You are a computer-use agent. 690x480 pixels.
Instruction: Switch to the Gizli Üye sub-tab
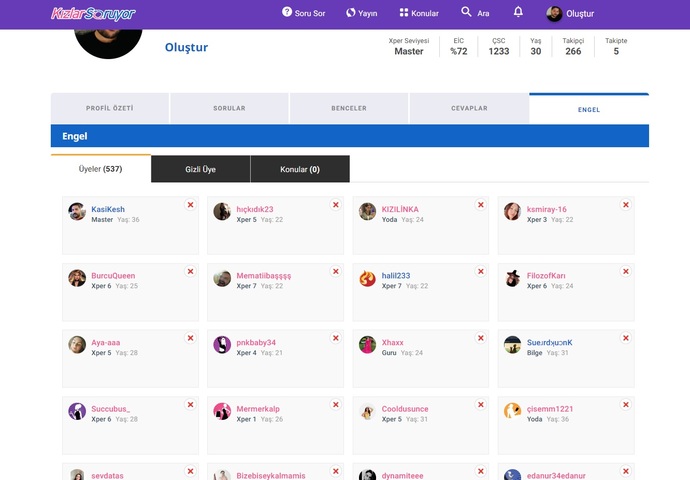pos(201,169)
